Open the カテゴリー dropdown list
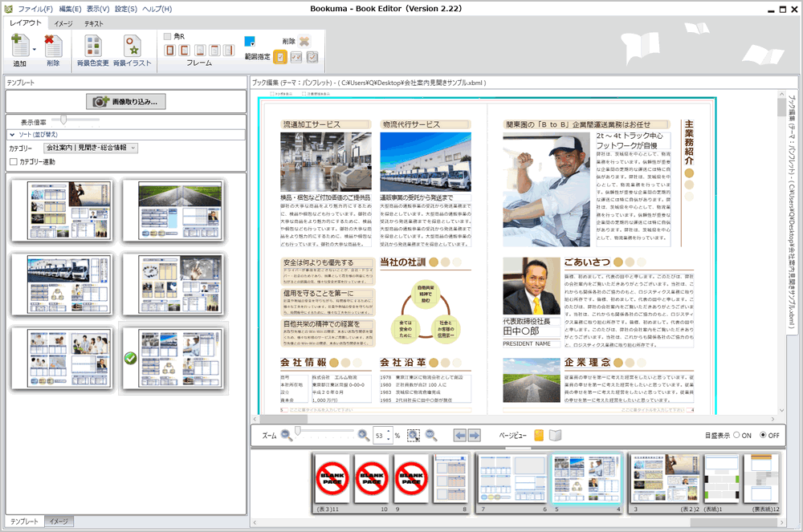This screenshot has height=532, width=803. [x=132, y=148]
